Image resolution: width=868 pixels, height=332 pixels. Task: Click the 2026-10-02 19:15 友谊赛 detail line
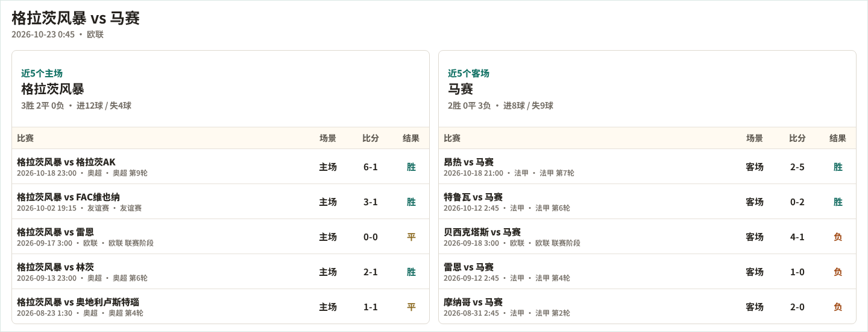(79, 208)
